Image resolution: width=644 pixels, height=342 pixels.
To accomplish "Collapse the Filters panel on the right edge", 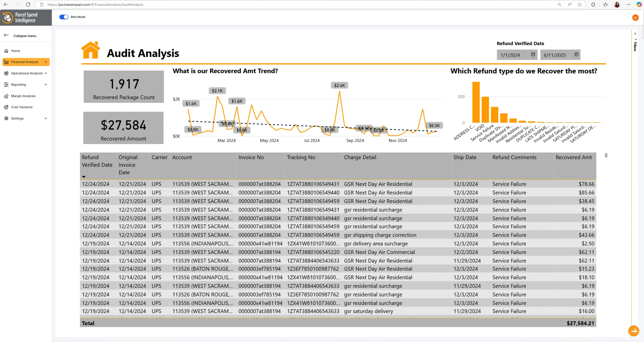I will [x=635, y=34].
